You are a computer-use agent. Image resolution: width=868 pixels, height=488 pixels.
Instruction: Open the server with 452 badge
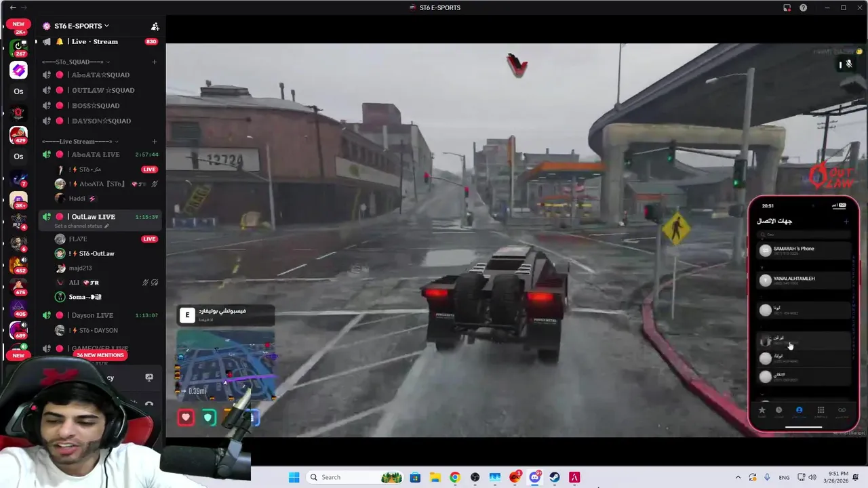click(18, 265)
